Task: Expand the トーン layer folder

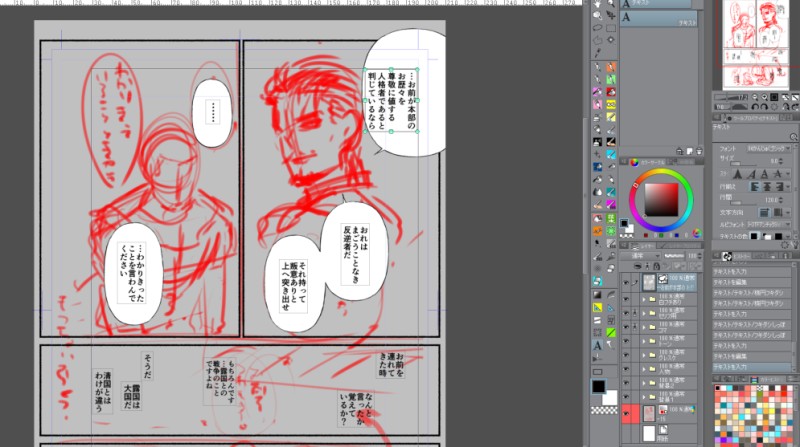Action: pyautogui.click(x=644, y=341)
